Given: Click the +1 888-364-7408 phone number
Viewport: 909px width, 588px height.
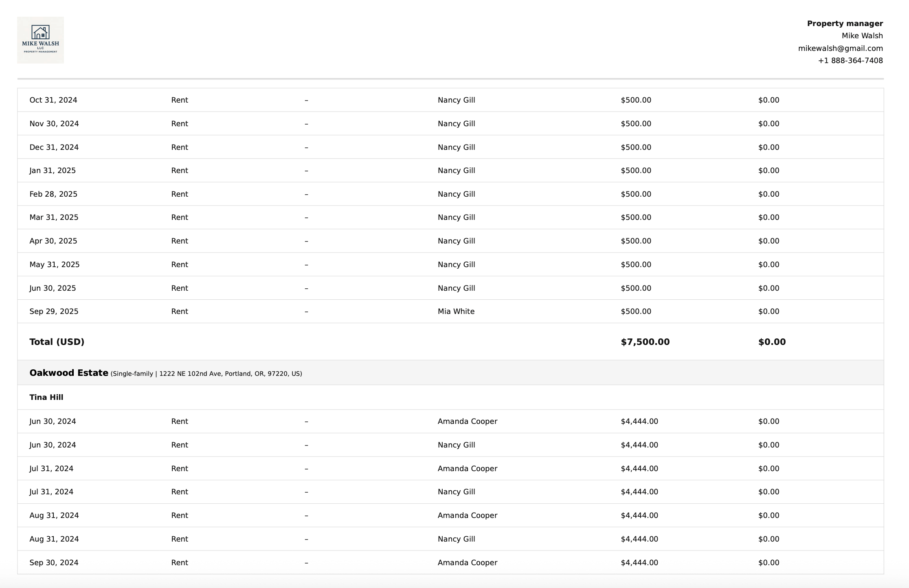Looking at the screenshot, I should click(x=850, y=61).
